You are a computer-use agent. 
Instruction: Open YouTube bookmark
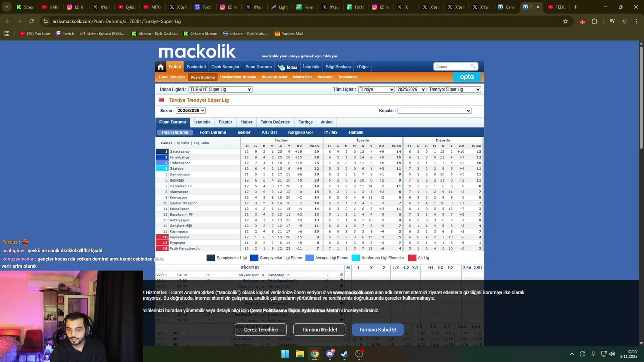(35, 34)
